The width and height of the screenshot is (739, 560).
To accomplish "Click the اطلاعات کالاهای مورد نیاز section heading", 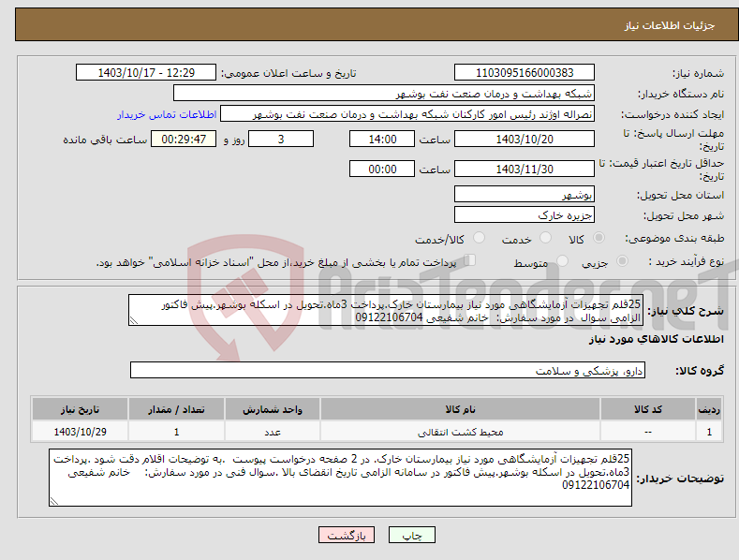I will (656, 339).
